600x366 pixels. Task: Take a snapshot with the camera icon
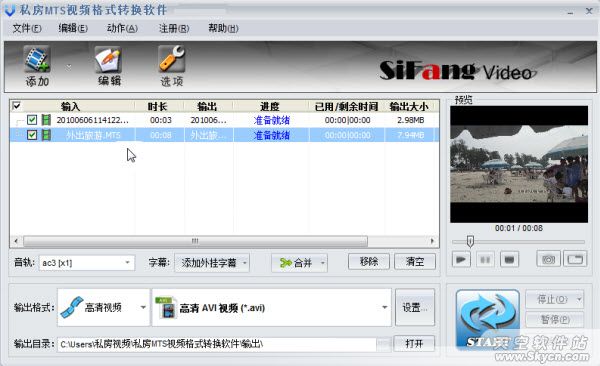point(548,260)
